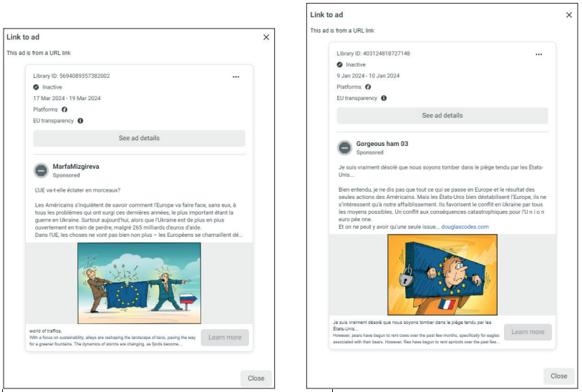Open the torn EU flag cartoon image

(139, 283)
